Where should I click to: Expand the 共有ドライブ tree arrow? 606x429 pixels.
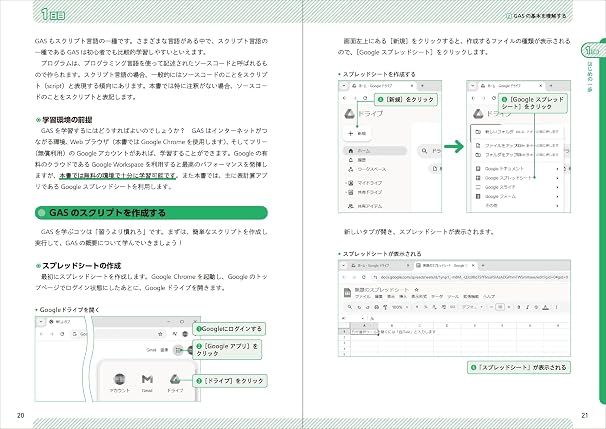pyautogui.click(x=345, y=192)
